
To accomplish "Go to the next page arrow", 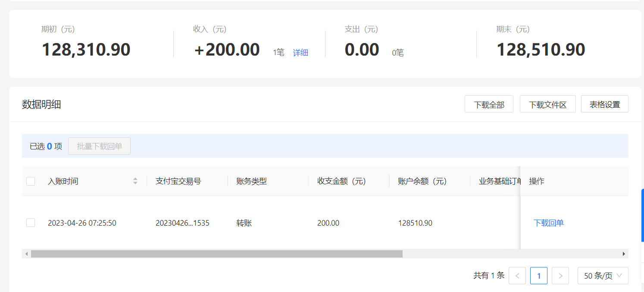I will tap(560, 276).
